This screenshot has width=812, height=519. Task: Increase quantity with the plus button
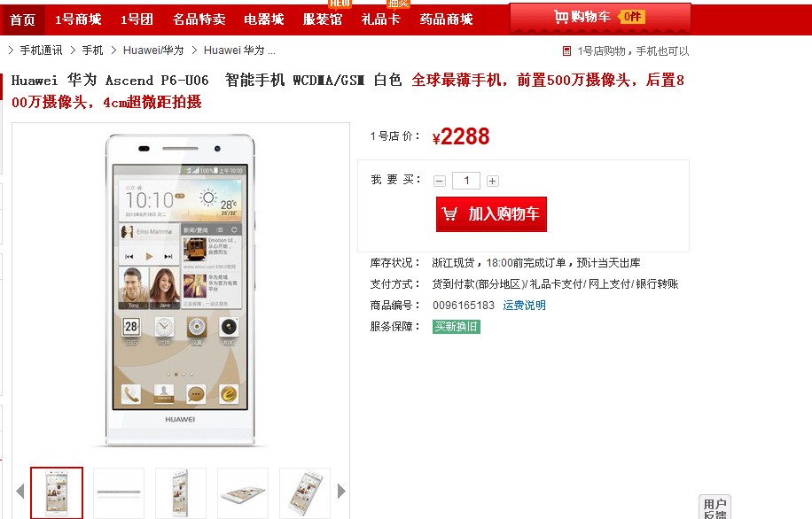pos(493,181)
